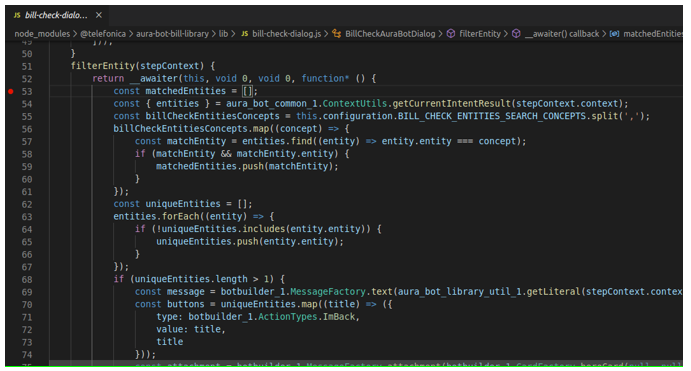This screenshot has height=371, width=691.
Task: Click bill-check-dialog.js in the breadcrumb
Action: (286, 34)
